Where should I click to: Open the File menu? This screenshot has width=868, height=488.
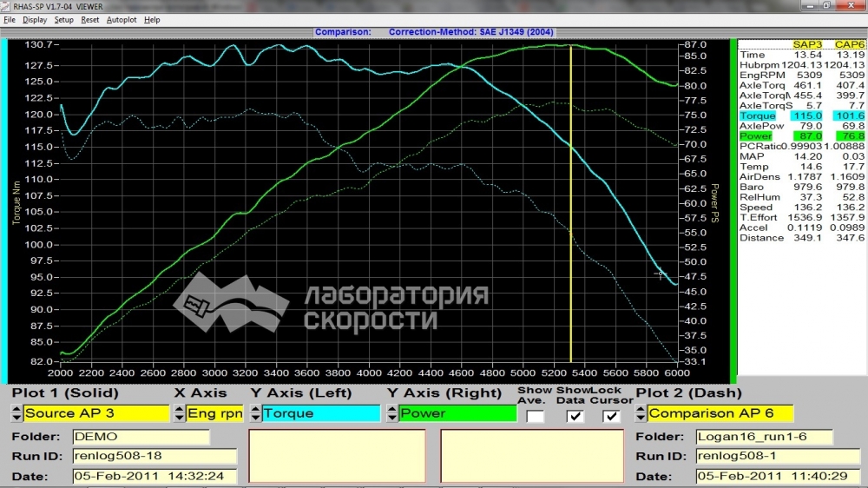10,20
